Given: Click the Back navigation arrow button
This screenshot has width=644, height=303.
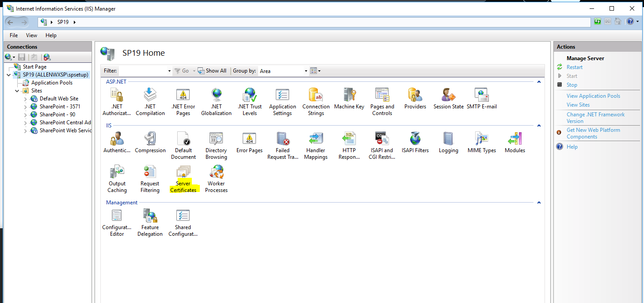Looking at the screenshot, I should [10, 22].
